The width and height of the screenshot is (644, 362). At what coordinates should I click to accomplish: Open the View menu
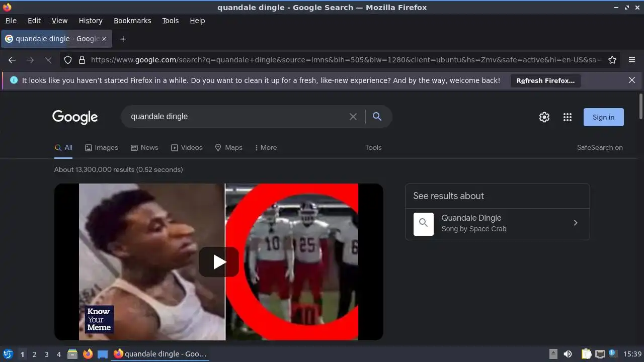click(x=59, y=21)
